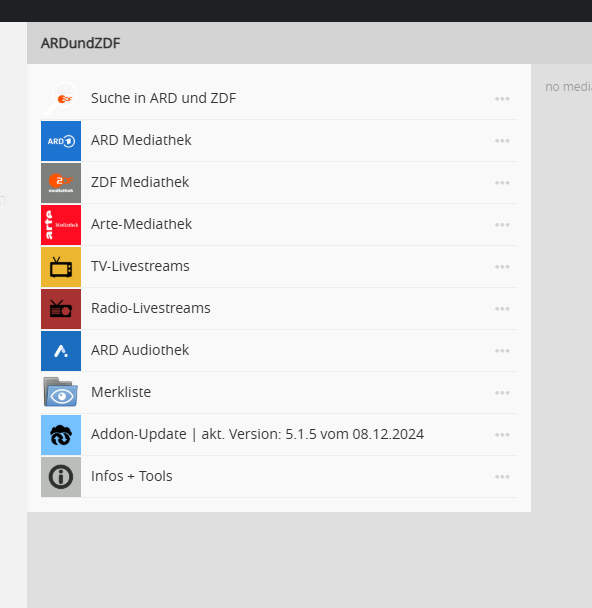
Task: Click the ARDundZDF header title
Action: click(81, 43)
